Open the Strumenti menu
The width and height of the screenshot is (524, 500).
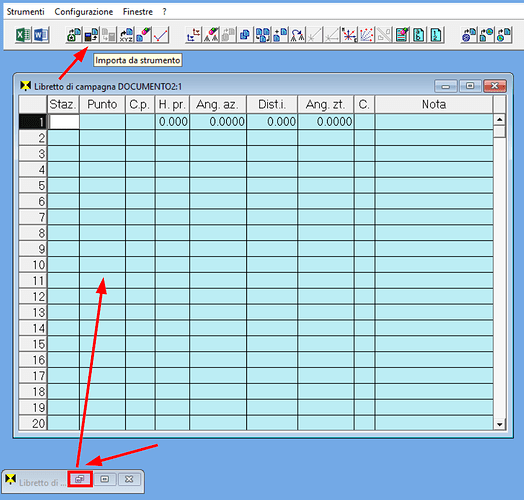tap(25, 12)
